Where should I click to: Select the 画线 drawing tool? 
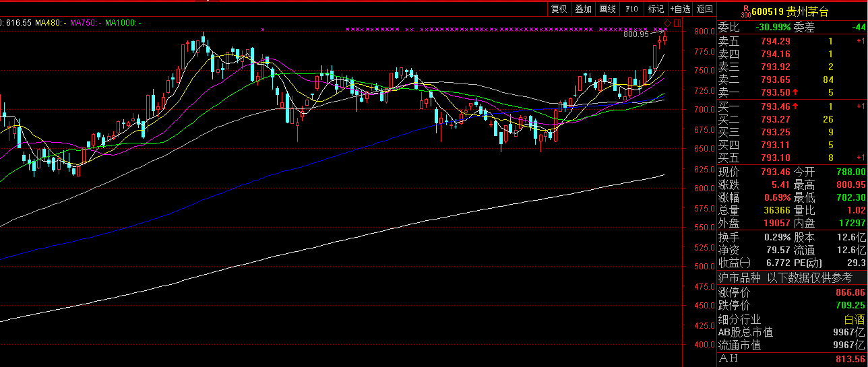tap(607, 9)
